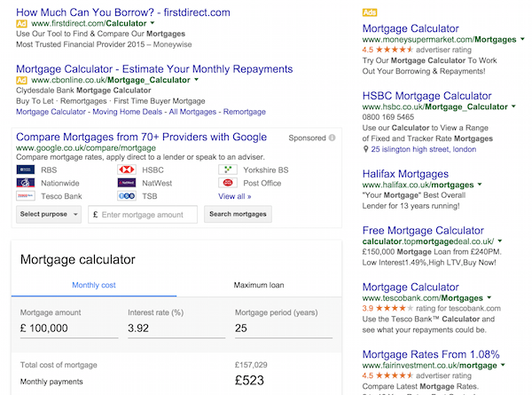Switch to the Maximum loan tab
532x395 pixels.
point(259,285)
